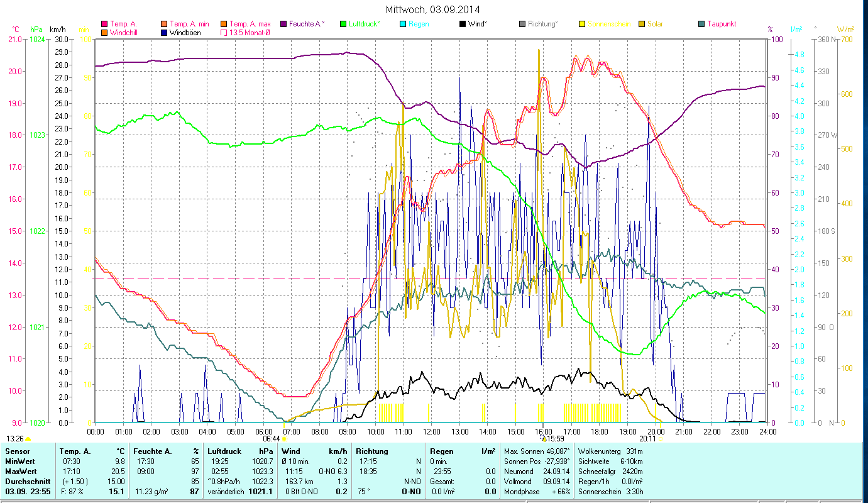Click the Gesamt: rain total label
Screen dimensions: 868x503
pyautogui.click(x=442, y=482)
